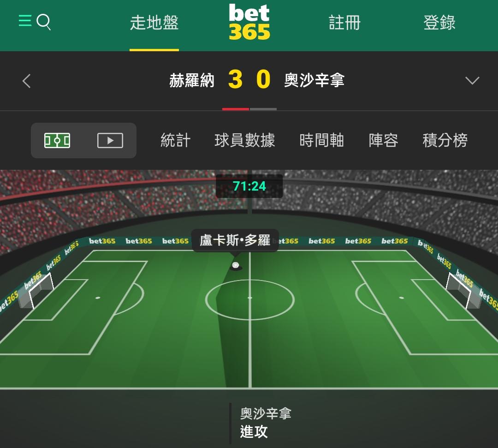This screenshot has width=498, height=448.
Task: Go to the bet365 logo home
Action: (249, 22)
